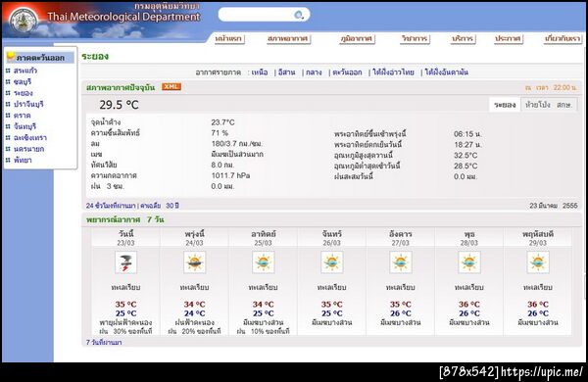Image resolution: width=588 pixels, height=382 pixels.
Task: Click the humidity value 71 %
Action: point(220,133)
